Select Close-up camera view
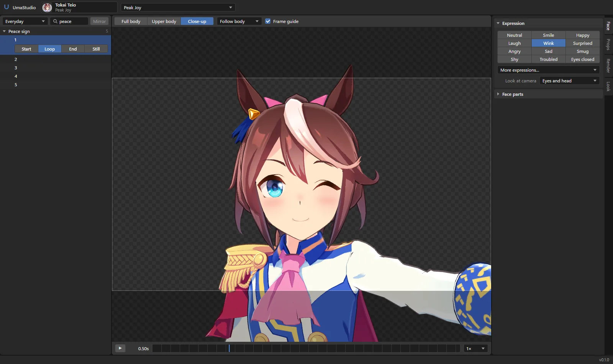Viewport: 613px width, 364px height. coord(197,21)
